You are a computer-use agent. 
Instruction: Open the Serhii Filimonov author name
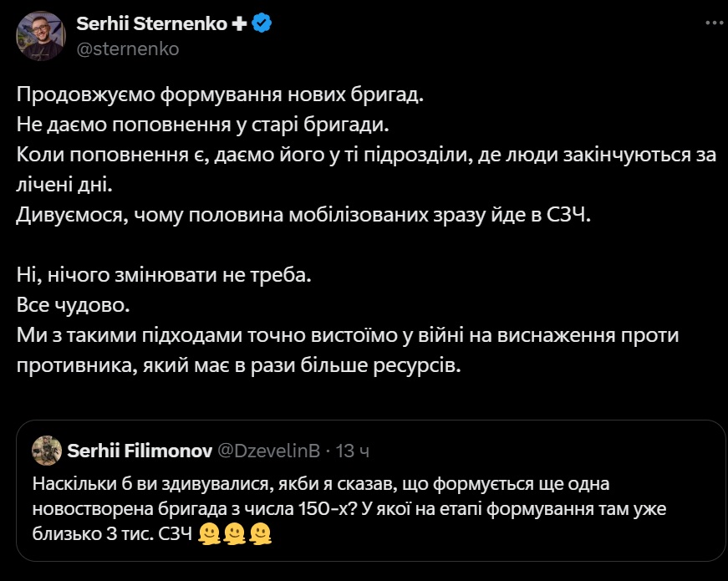137,451
